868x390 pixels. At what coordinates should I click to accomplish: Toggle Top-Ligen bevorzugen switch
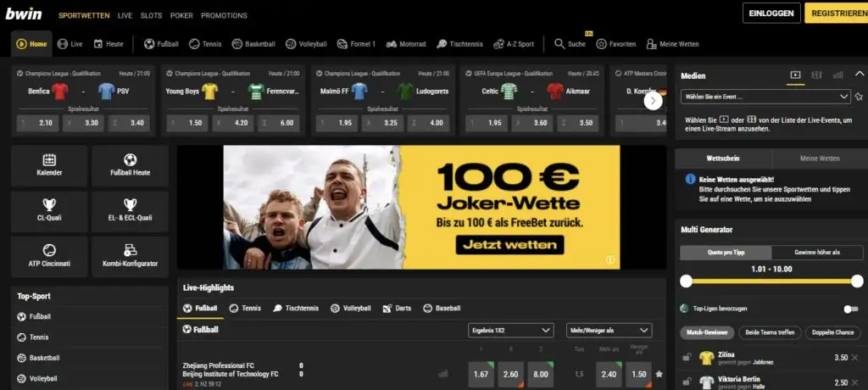click(851, 309)
